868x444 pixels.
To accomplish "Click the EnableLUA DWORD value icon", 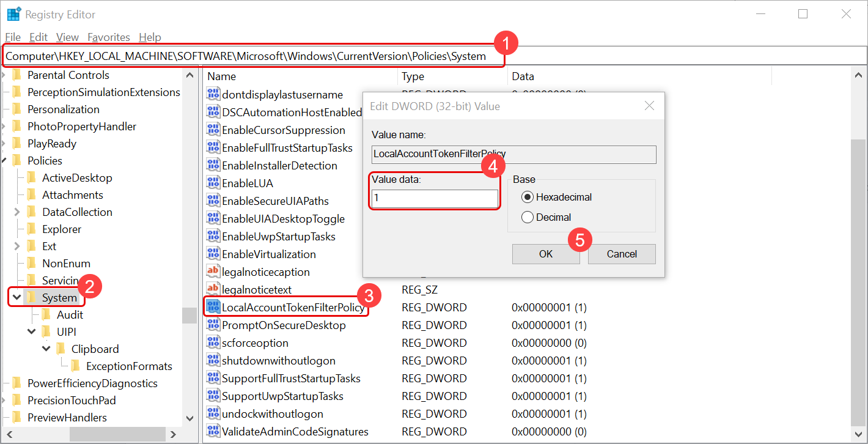I will [x=213, y=183].
